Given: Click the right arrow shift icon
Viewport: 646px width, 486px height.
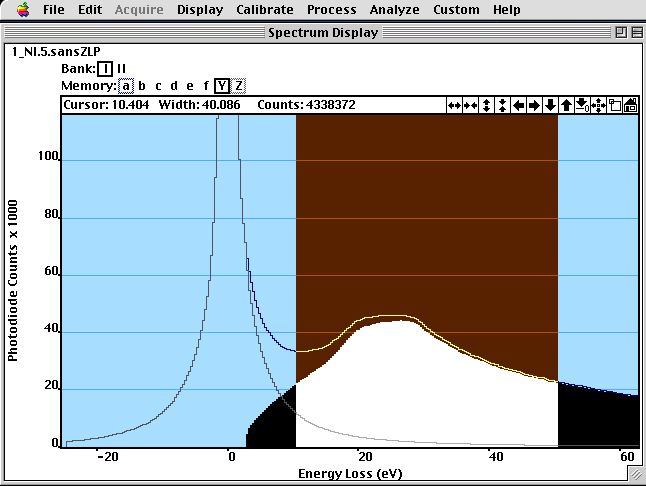Looking at the screenshot, I should (534, 105).
